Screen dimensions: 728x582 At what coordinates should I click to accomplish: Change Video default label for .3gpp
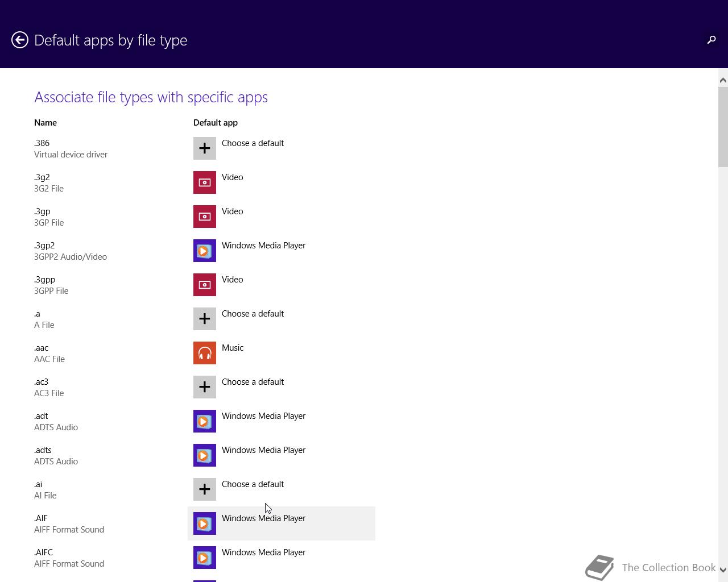(233, 280)
